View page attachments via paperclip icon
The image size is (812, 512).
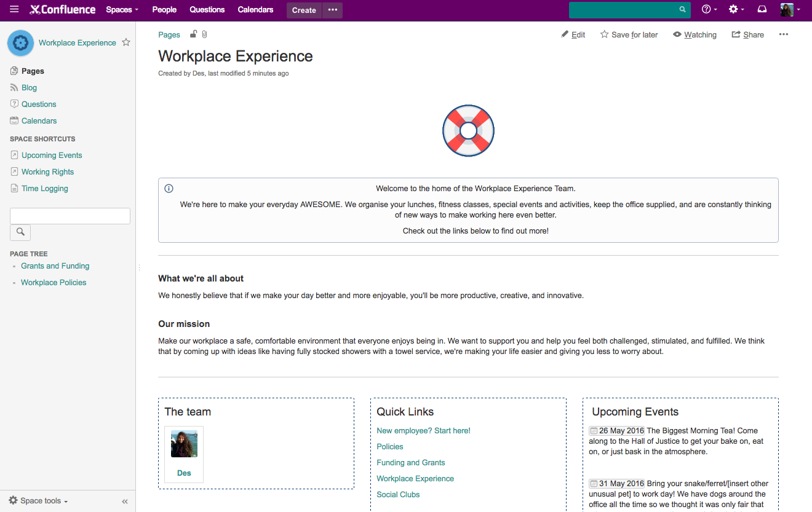click(204, 34)
